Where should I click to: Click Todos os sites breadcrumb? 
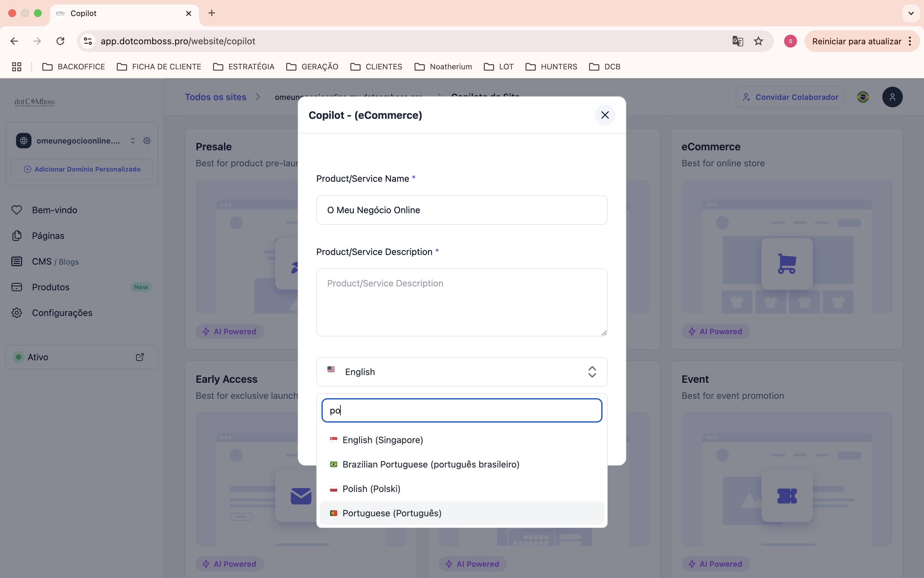click(215, 97)
